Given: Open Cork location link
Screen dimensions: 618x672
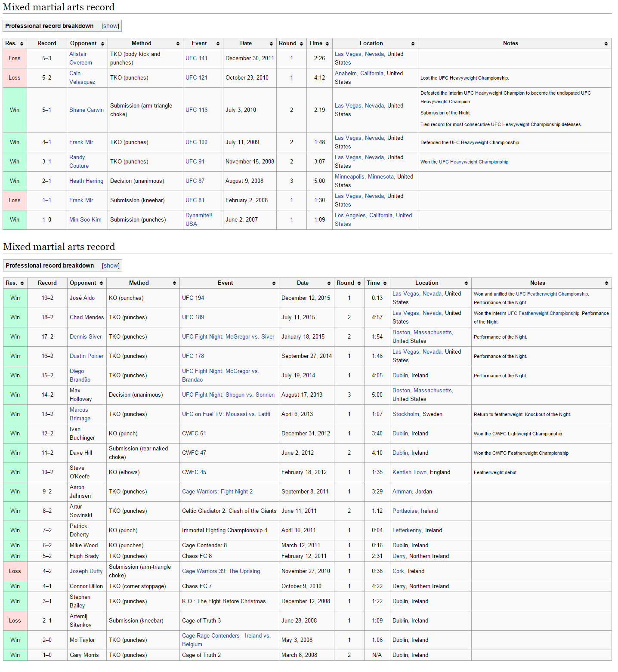Looking at the screenshot, I should [398, 571].
